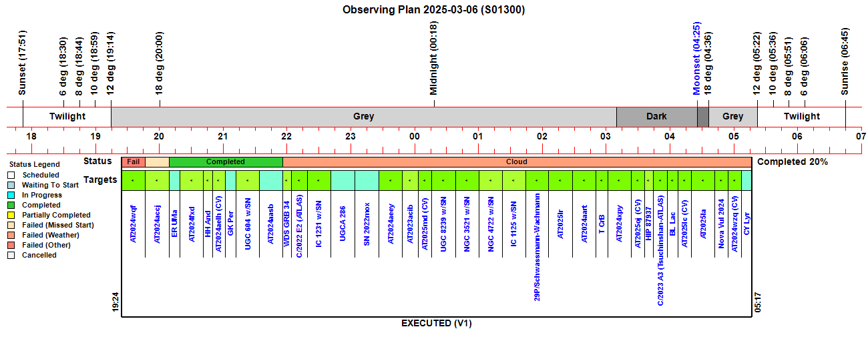Image resolution: width=868 pixels, height=337 pixels.
Task: Click the Twilight band before sunrise
Action: point(802,117)
